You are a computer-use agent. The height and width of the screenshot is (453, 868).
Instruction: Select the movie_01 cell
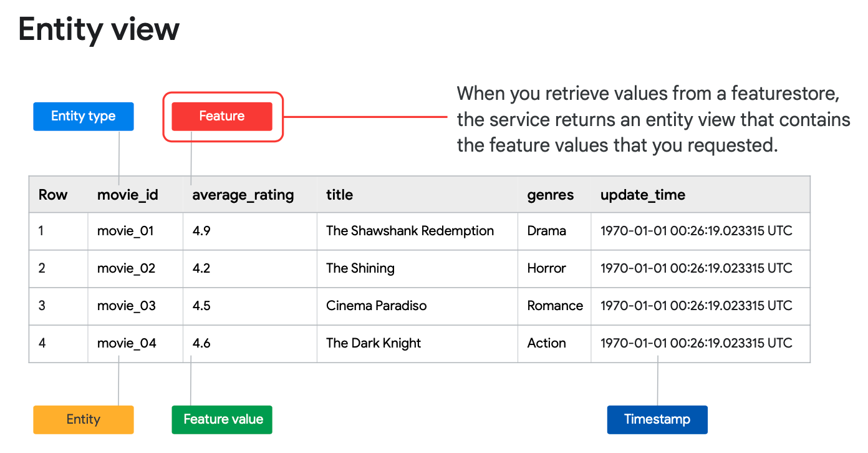pyautogui.click(x=125, y=231)
